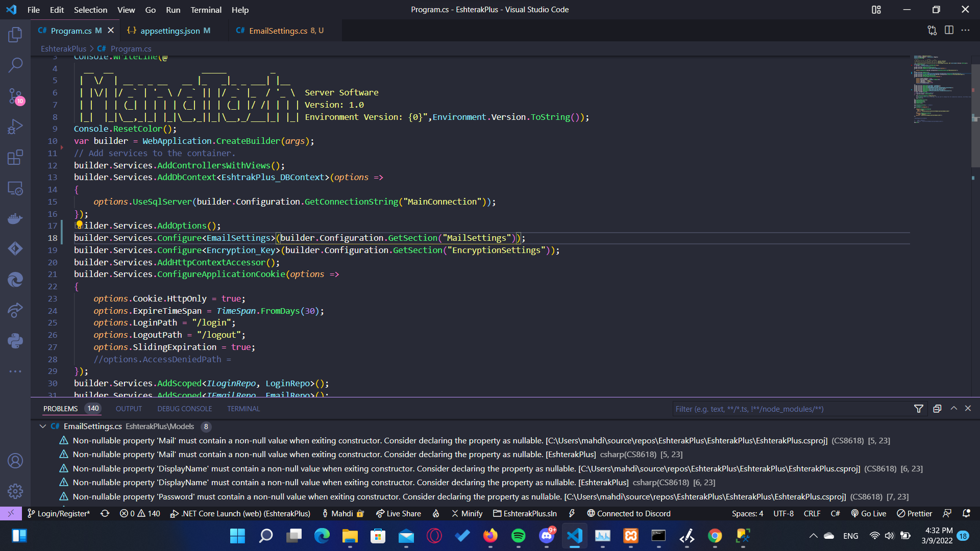
Task: Toggle the split editor right button
Action: (949, 31)
